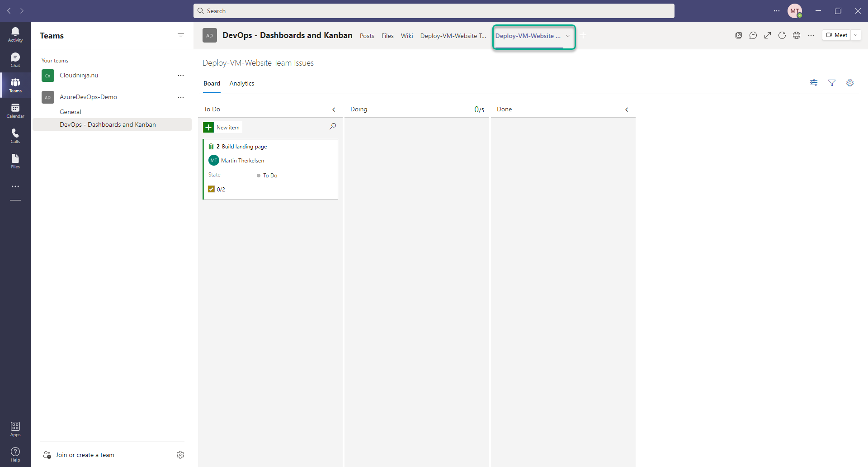Image resolution: width=868 pixels, height=467 pixels.
Task: Click the Search box
Action: 434,11
